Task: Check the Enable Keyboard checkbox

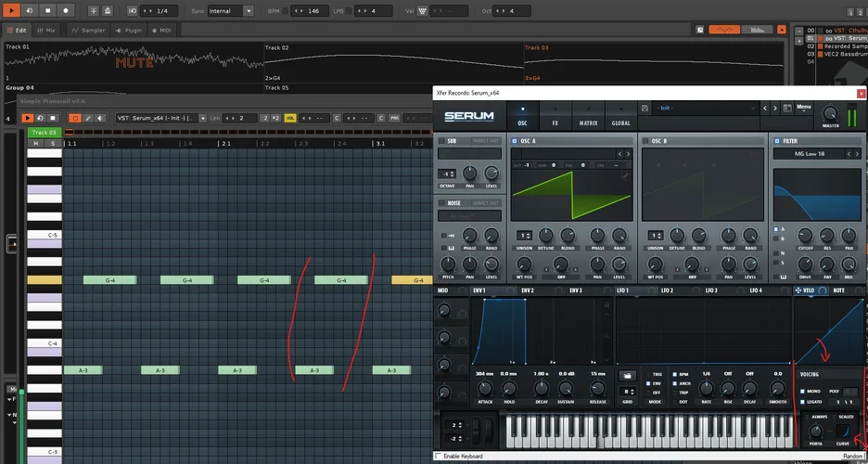Action: coord(439,456)
